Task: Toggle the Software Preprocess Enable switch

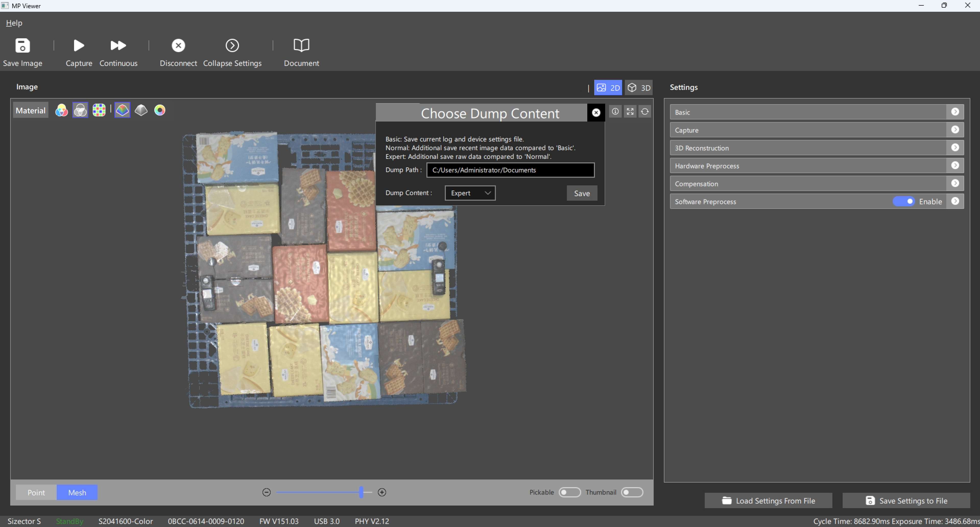Action: tap(904, 201)
